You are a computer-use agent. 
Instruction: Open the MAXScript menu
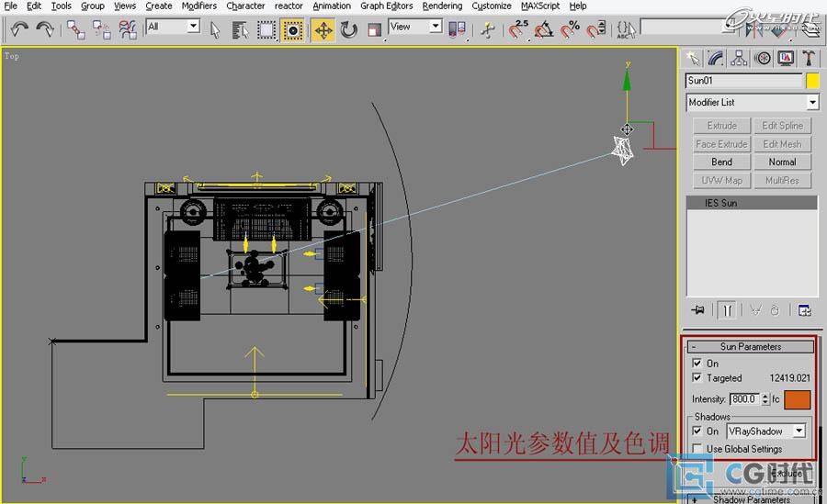point(540,6)
